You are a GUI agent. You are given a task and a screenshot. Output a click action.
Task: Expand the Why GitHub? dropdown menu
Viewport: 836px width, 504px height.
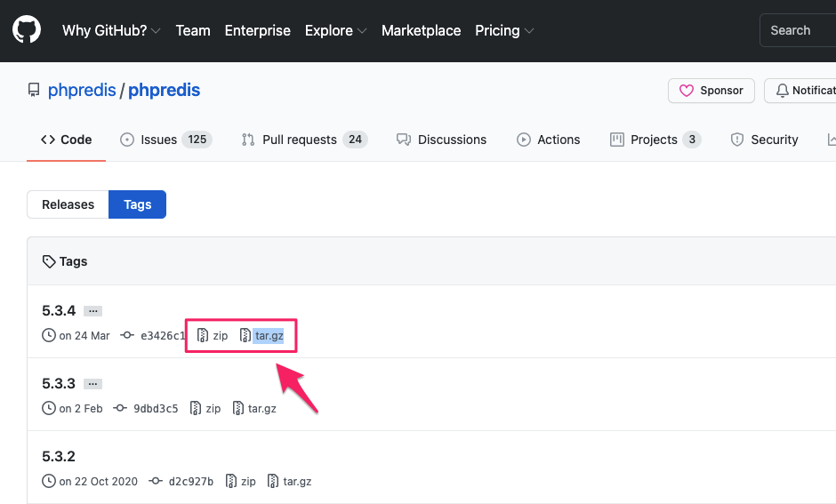111,30
